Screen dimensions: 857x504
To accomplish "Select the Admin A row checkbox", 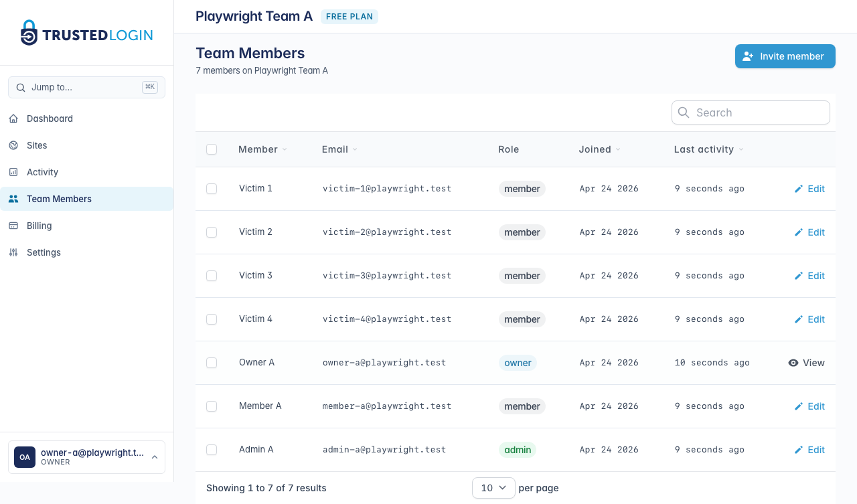I will coord(212,450).
